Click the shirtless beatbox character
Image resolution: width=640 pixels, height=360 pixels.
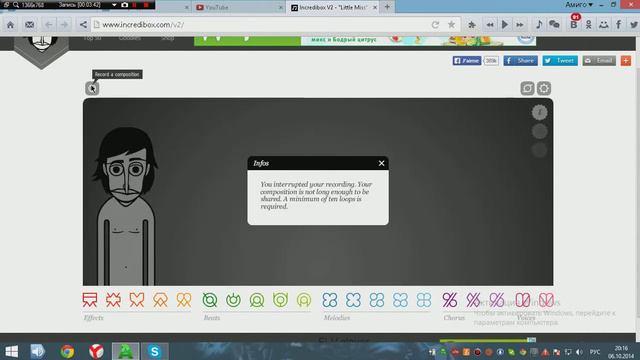click(126, 206)
